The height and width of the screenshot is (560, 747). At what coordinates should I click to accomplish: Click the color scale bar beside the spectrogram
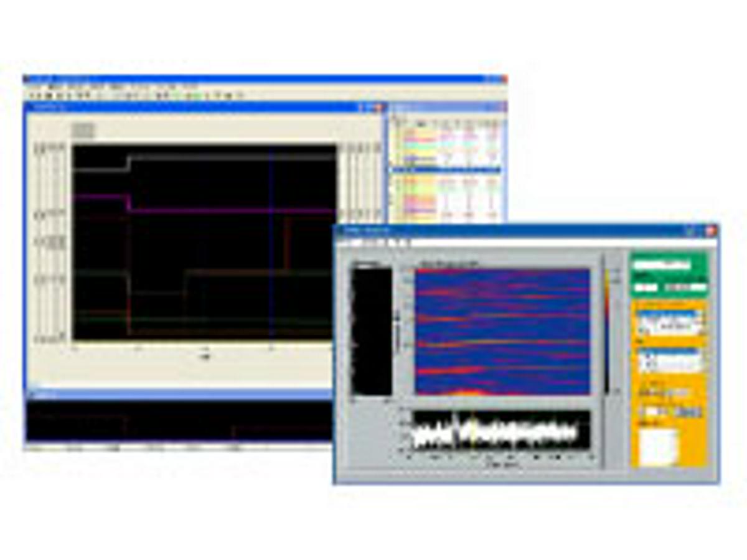click(607, 330)
